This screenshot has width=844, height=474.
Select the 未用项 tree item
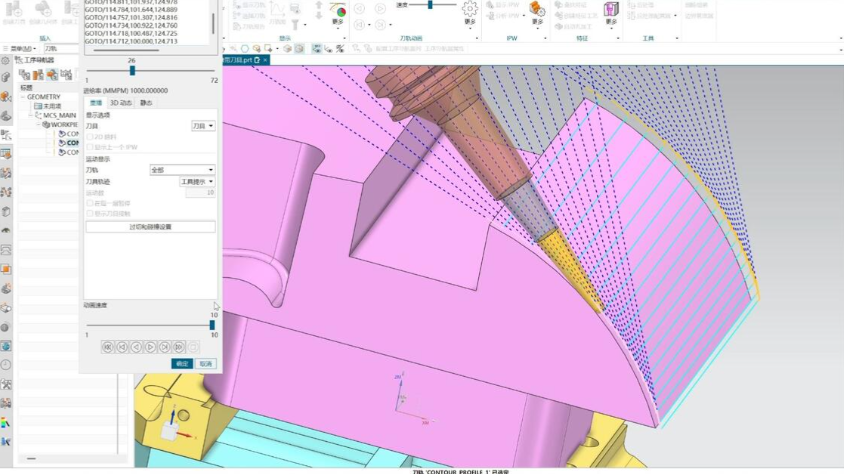click(x=48, y=107)
